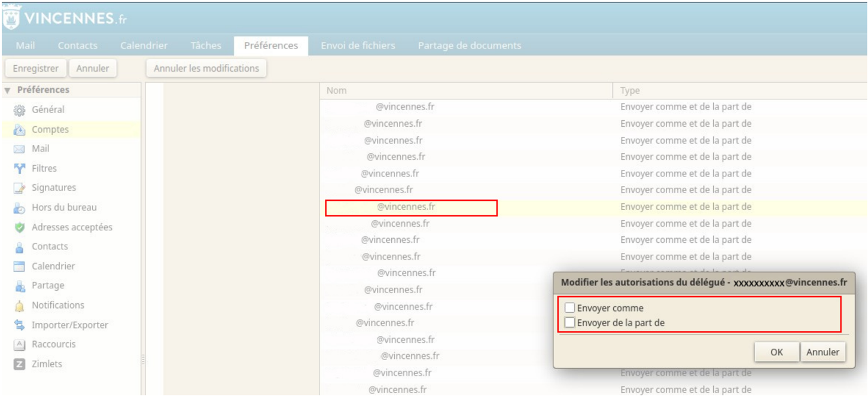
Task: Click the Importer/Exporter arrows icon
Action: pos(19,325)
